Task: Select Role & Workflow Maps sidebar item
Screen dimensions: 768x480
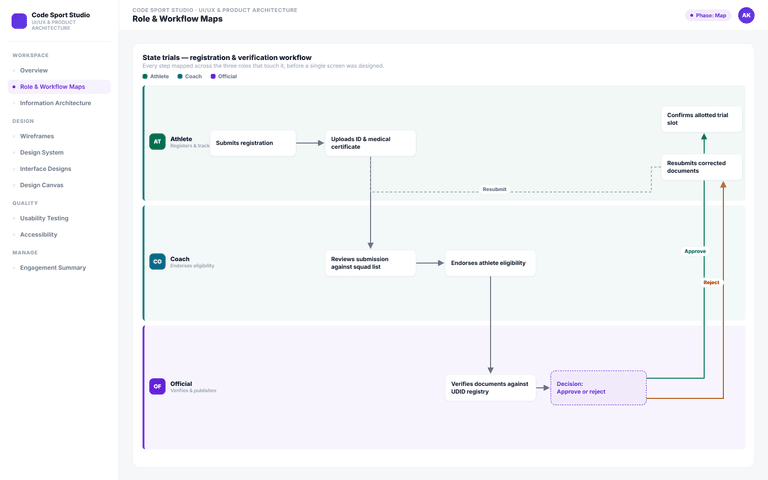Action: (59, 87)
